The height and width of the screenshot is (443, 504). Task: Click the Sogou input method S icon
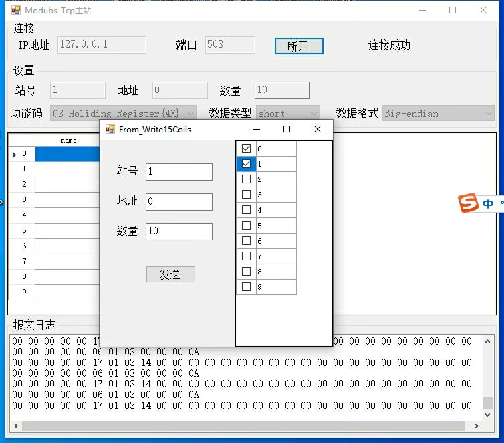pyautogui.click(x=469, y=203)
